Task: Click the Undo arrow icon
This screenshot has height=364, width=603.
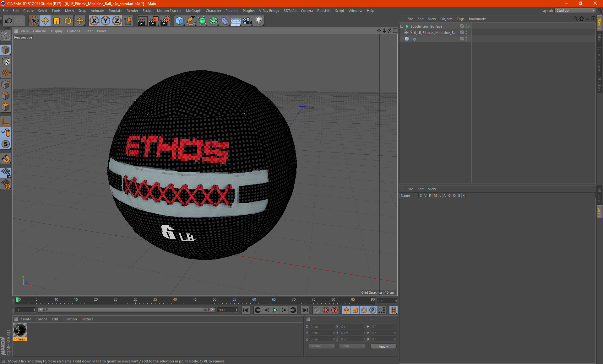Action: (8, 21)
